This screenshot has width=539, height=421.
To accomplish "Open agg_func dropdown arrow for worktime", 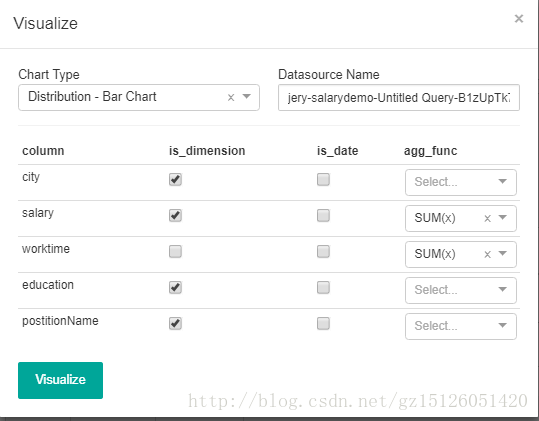I will [x=503, y=253].
